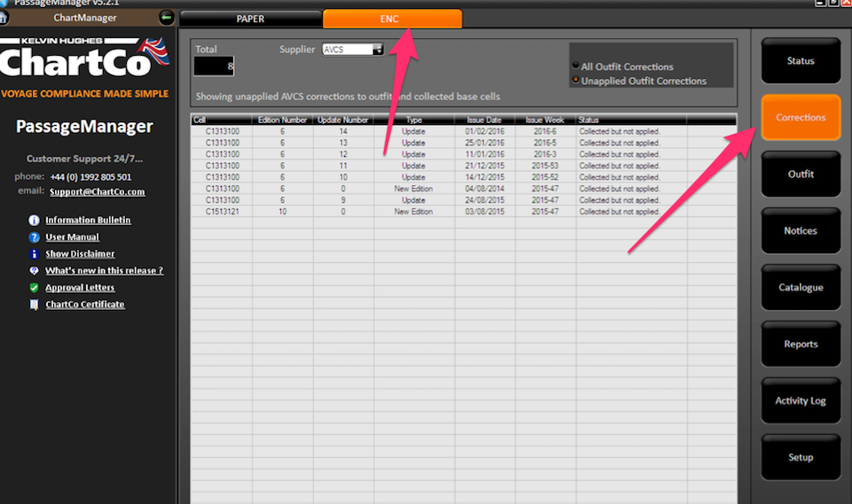Open What's new in this release link
This screenshot has height=504, width=852.
point(105,270)
